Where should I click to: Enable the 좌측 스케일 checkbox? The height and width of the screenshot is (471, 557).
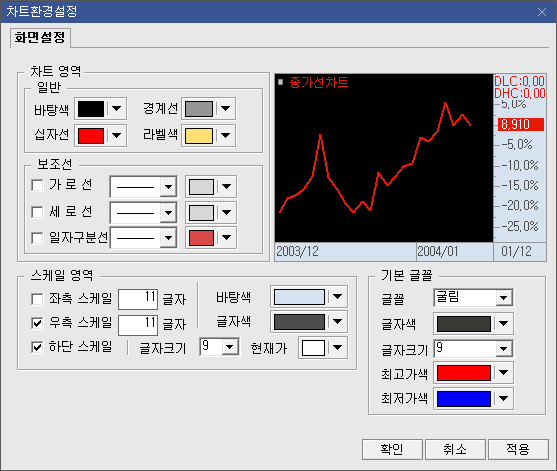(x=37, y=299)
